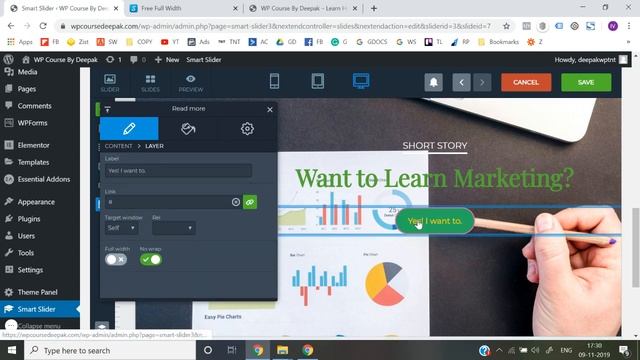The width and height of the screenshot is (640, 360).
Task: Open a new browser tab
Action: coord(373,8)
